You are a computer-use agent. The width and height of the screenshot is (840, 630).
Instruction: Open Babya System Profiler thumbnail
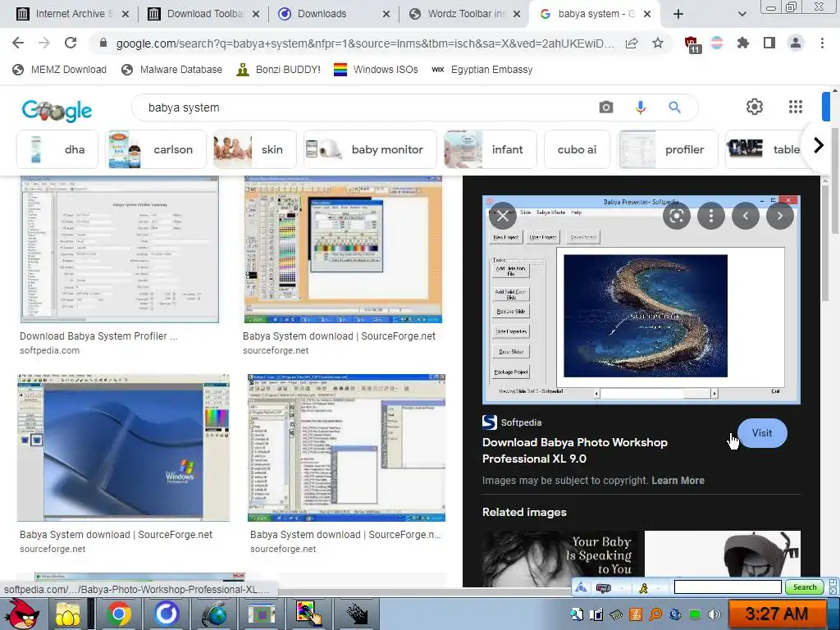click(120, 249)
